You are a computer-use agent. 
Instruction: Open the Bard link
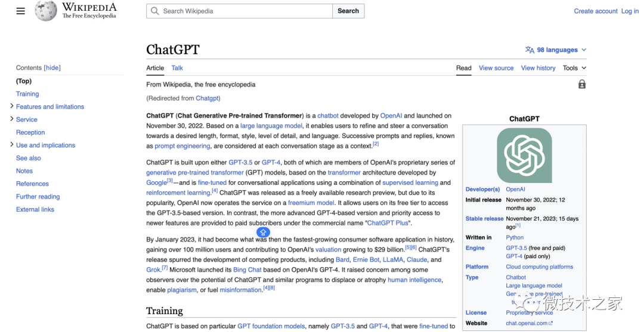click(342, 260)
